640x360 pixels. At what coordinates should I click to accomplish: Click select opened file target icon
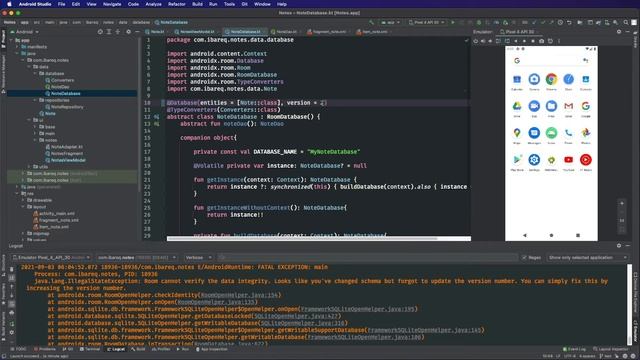point(100,31)
